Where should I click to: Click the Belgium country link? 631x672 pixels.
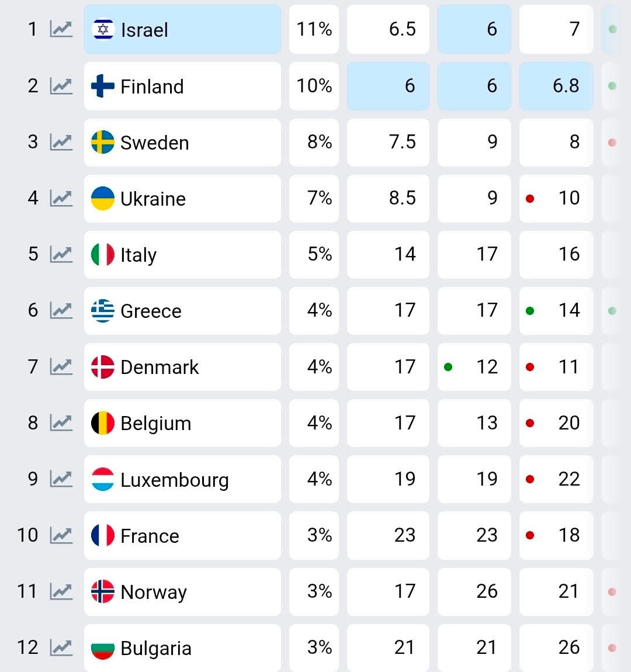coord(155,424)
